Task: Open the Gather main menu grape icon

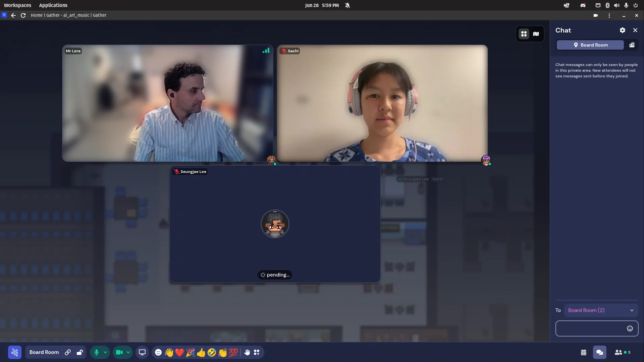Action: pos(15,352)
